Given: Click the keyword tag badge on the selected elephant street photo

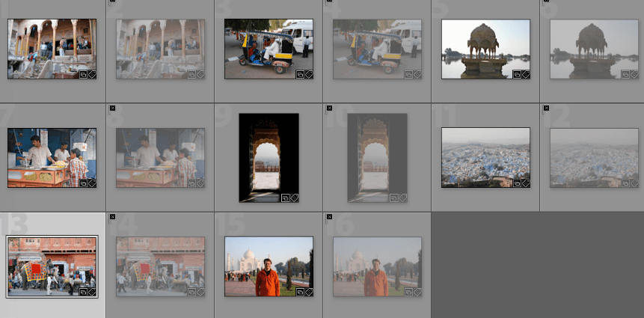Looking at the screenshot, I should click(x=92, y=292).
